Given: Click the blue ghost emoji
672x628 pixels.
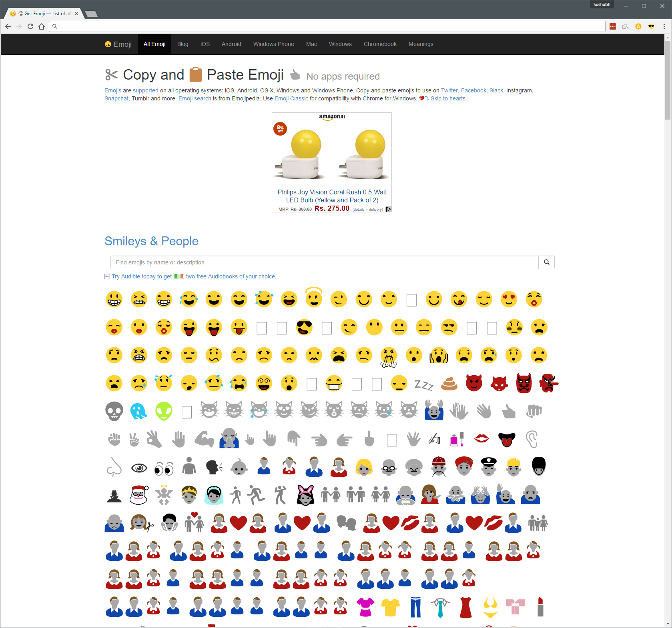Looking at the screenshot, I should point(138,411).
